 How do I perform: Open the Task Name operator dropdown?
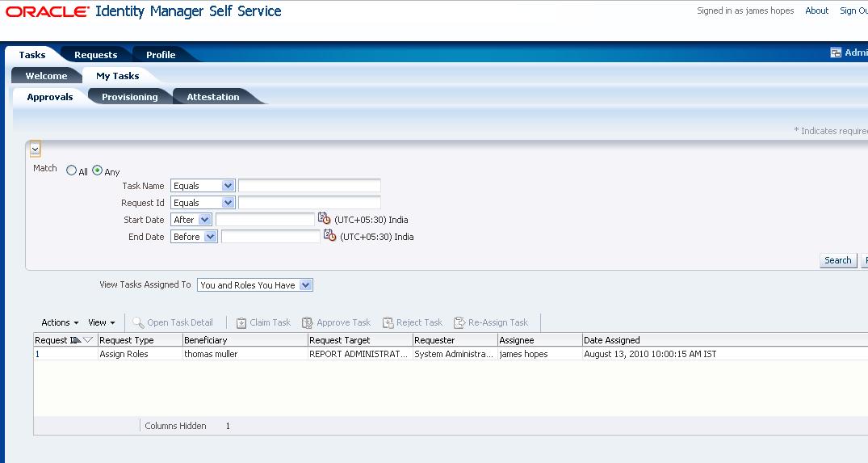[203, 186]
